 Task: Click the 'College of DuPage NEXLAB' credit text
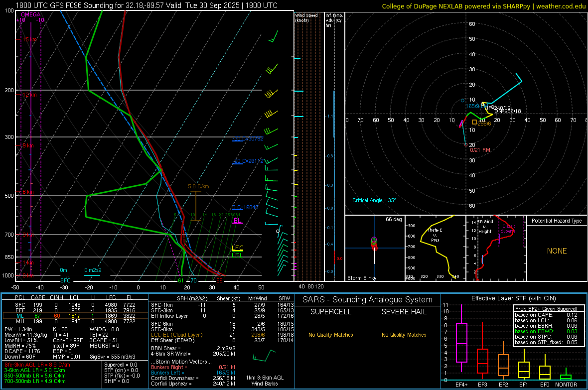(x=422, y=6)
